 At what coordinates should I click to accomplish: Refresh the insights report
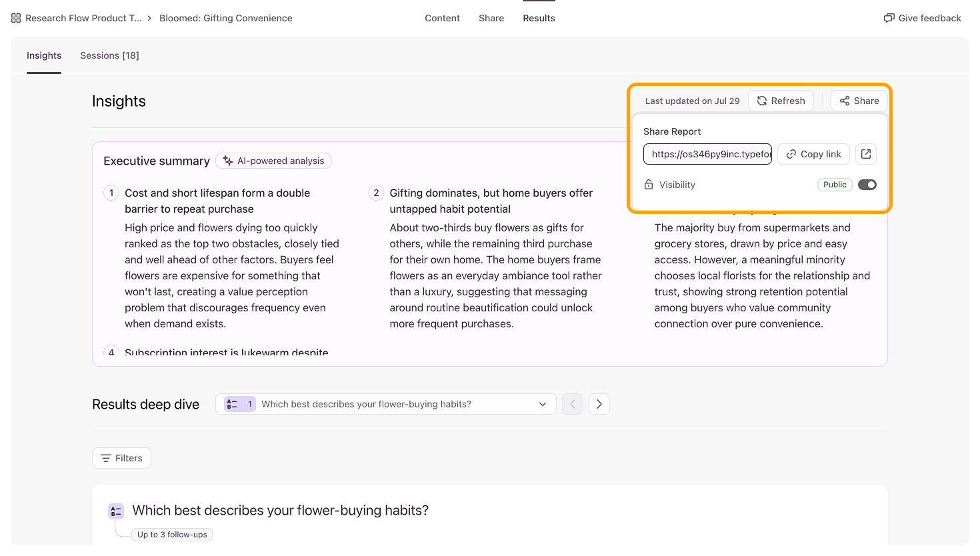pyautogui.click(x=781, y=101)
